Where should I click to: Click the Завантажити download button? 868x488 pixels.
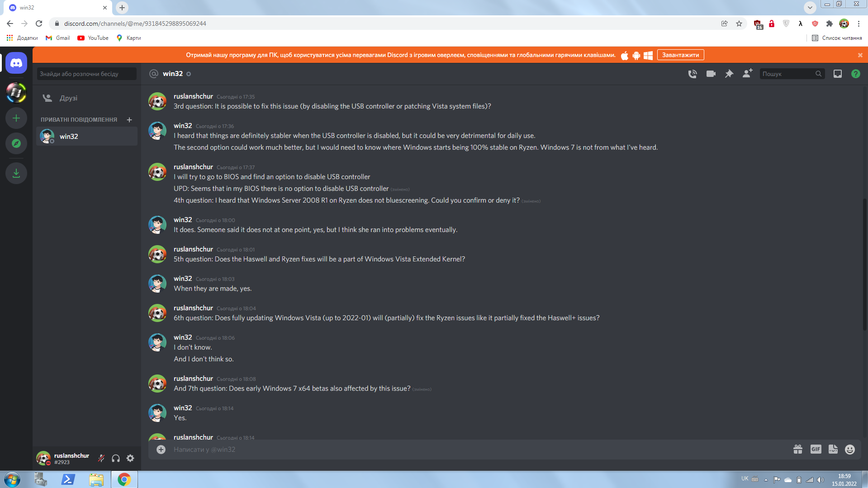point(680,55)
